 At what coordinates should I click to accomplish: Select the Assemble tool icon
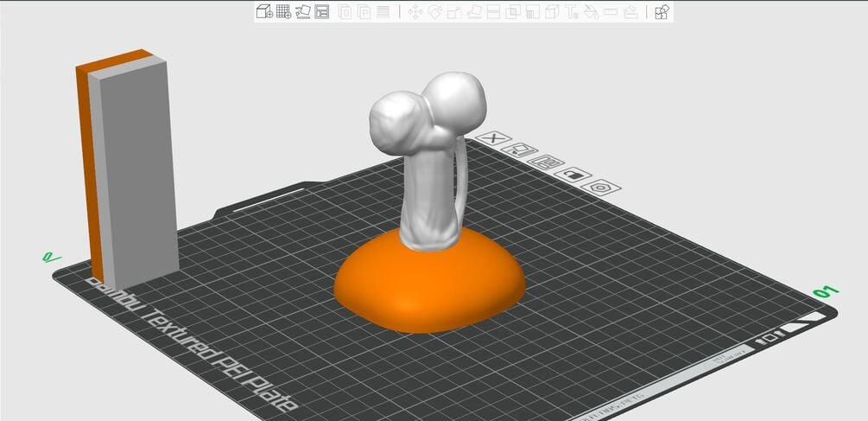pos(631,11)
